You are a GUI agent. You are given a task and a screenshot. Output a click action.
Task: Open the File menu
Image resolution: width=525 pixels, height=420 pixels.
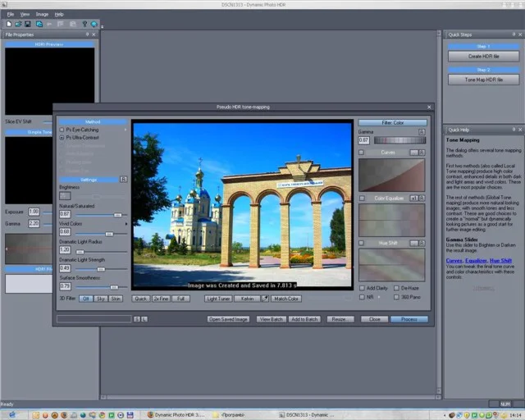pyautogui.click(x=11, y=15)
